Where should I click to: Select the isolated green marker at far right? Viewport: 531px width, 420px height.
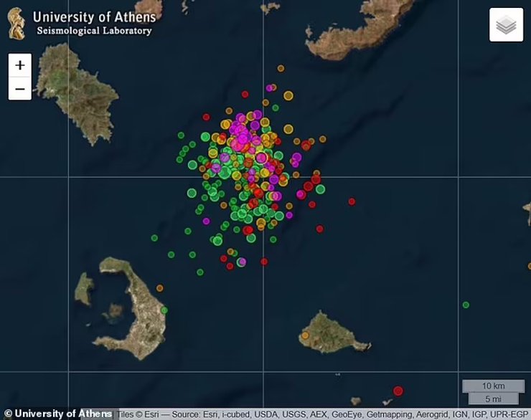pos(466,305)
